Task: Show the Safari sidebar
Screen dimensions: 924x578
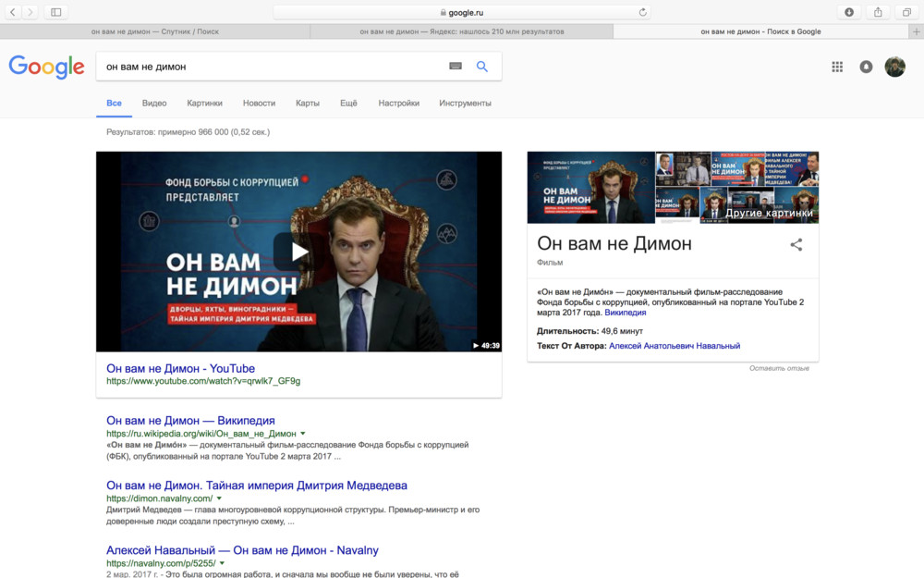Action: pyautogui.click(x=56, y=12)
